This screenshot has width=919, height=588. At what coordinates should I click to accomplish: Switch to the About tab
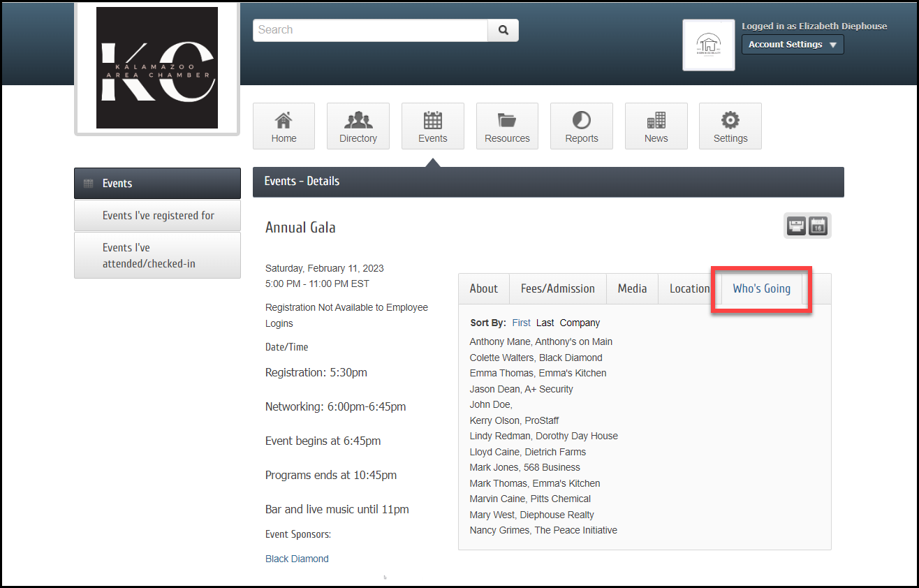pos(483,289)
